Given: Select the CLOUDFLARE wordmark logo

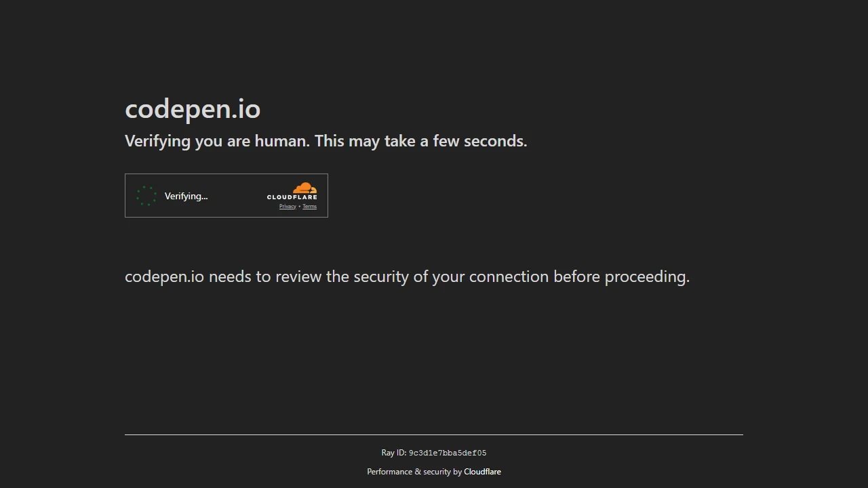Looking at the screenshot, I should (x=292, y=197).
